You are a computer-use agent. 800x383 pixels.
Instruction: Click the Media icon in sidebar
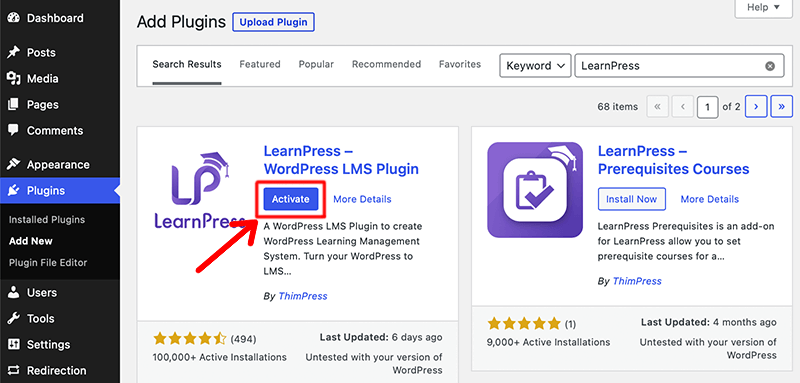click(x=14, y=79)
